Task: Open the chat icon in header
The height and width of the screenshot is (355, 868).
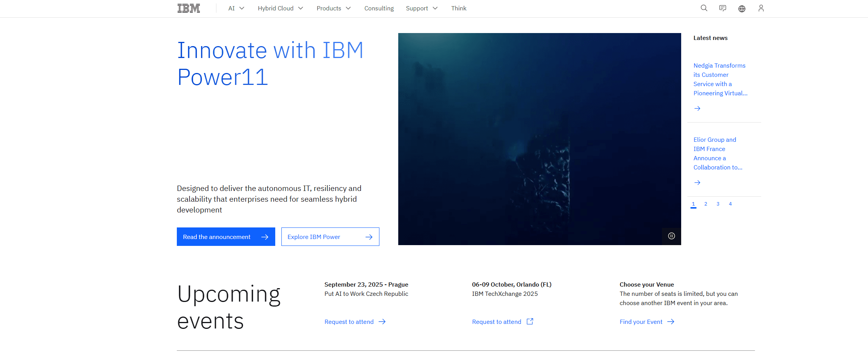Action: [723, 8]
